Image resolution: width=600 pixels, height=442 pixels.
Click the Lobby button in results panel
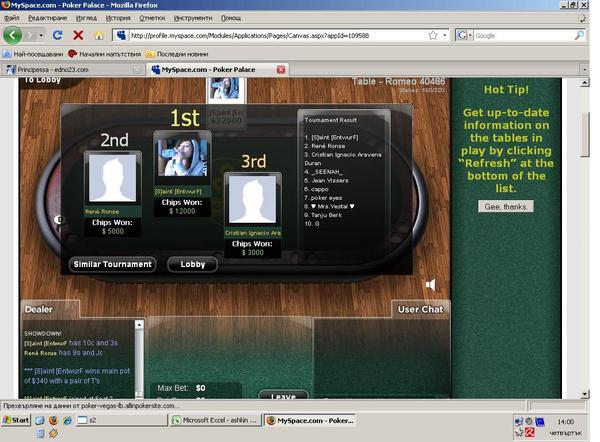(192, 264)
